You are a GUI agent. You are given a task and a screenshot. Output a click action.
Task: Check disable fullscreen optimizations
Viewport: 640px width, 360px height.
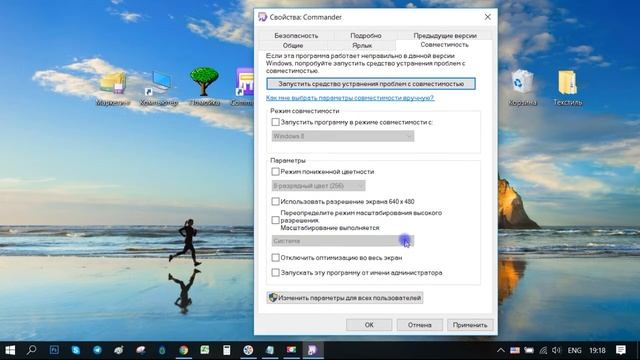coord(276,258)
